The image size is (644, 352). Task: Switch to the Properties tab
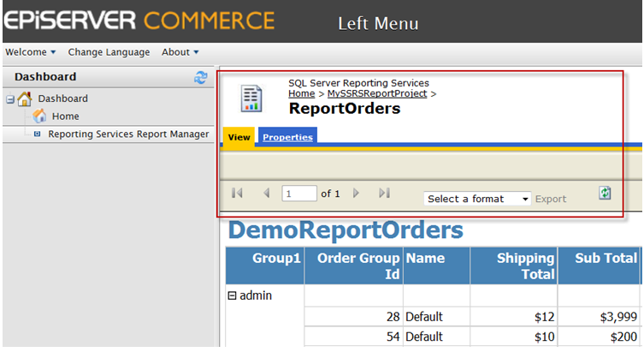coord(287,137)
